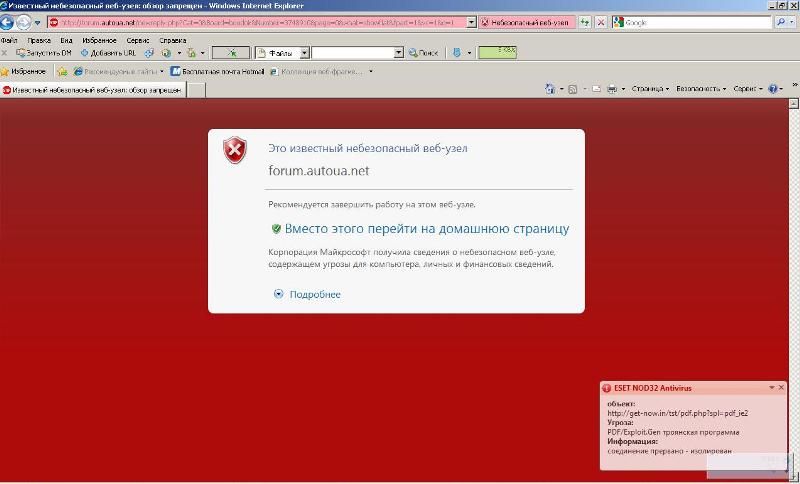This screenshot has height=484, width=800.
Task: Click the Home page icon in command bar
Action: [550, 89]
